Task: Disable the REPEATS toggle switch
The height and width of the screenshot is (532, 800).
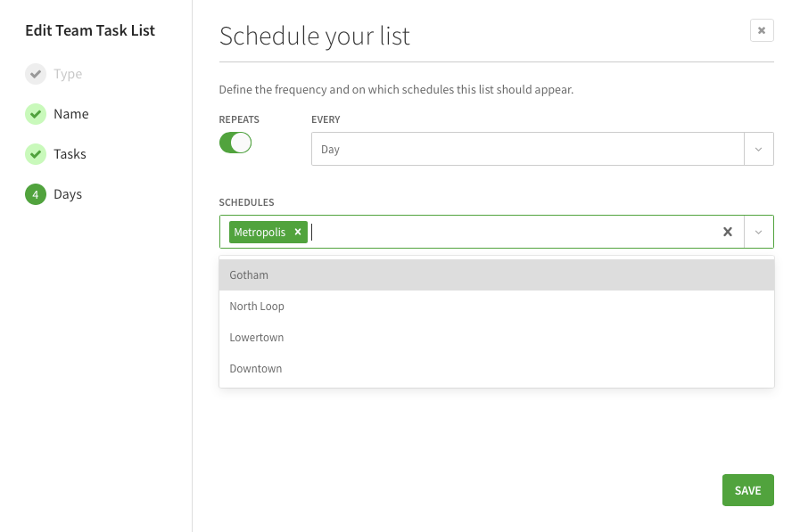Action: coord(235,143)
